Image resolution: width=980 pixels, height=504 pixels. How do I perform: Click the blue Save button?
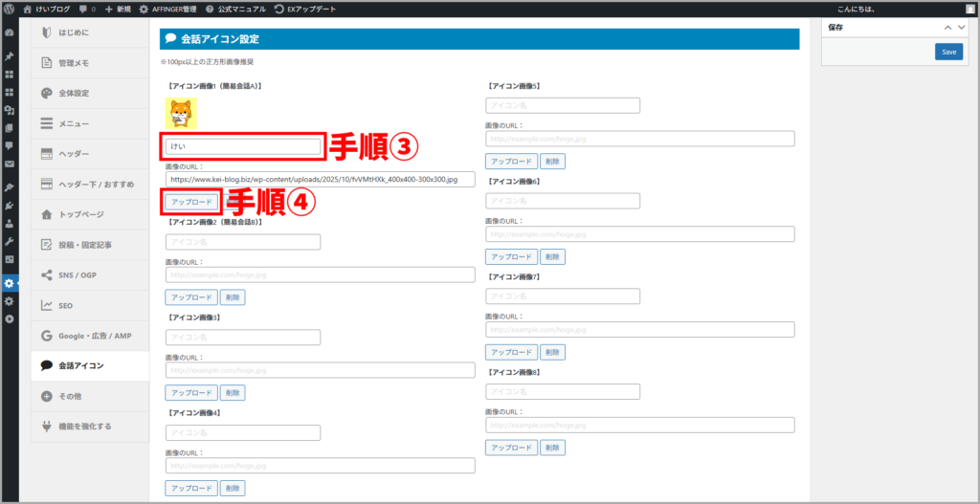pos(948,52)
